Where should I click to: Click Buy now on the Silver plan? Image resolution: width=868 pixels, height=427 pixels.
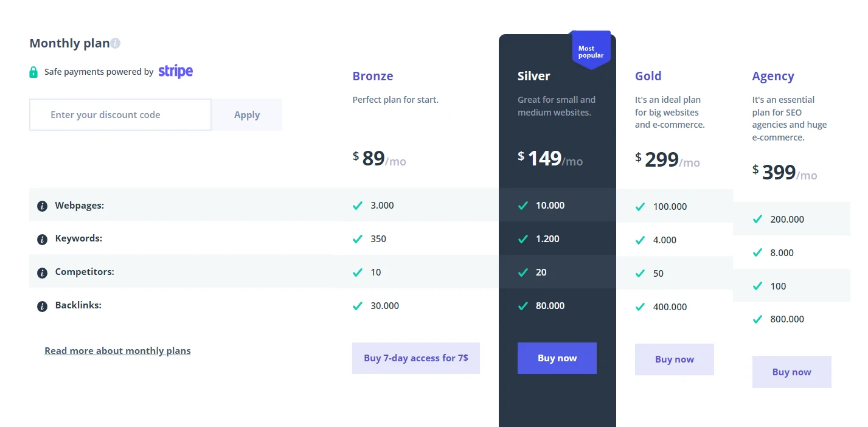(x=557, y=358)
